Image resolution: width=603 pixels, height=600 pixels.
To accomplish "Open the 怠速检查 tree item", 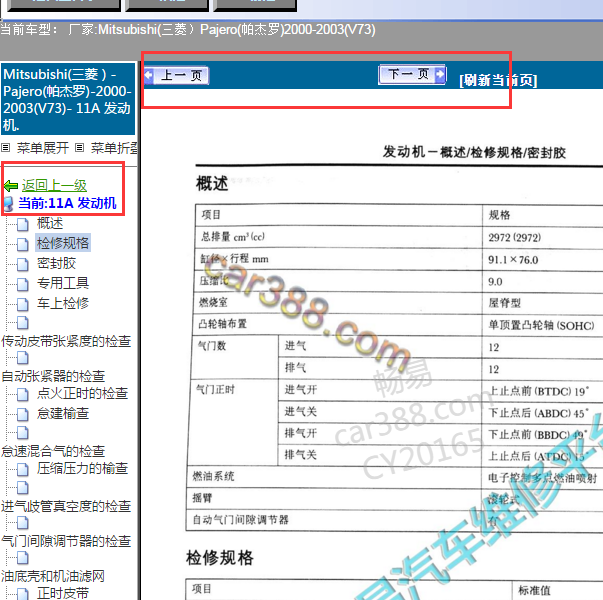I will point(63,413).
